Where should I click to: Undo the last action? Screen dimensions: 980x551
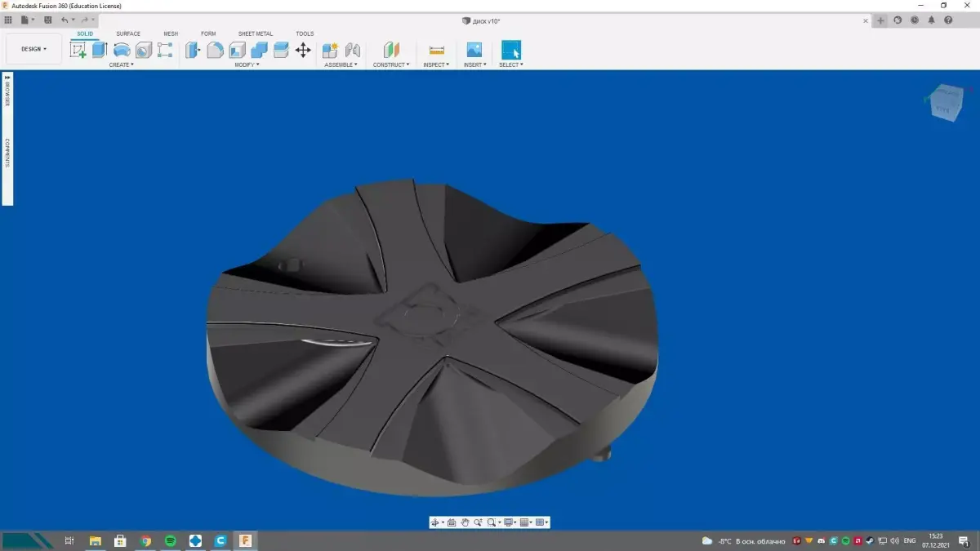[x=65, y=20]
